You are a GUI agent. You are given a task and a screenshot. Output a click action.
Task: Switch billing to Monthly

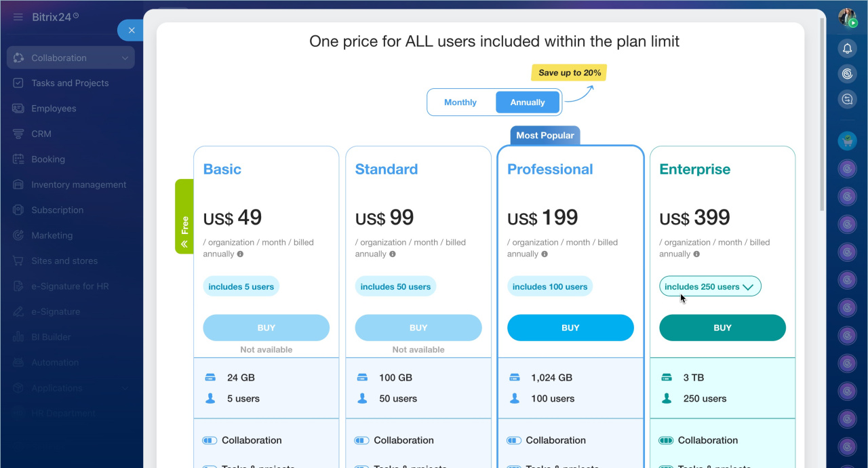(x=460, y=102)
